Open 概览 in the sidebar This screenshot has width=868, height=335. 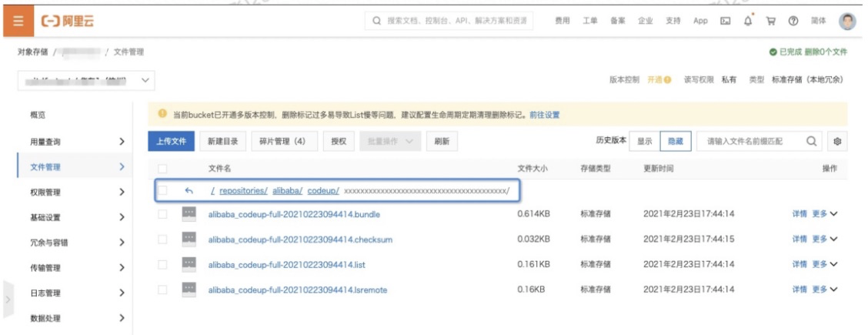click(x=38, y=116)
